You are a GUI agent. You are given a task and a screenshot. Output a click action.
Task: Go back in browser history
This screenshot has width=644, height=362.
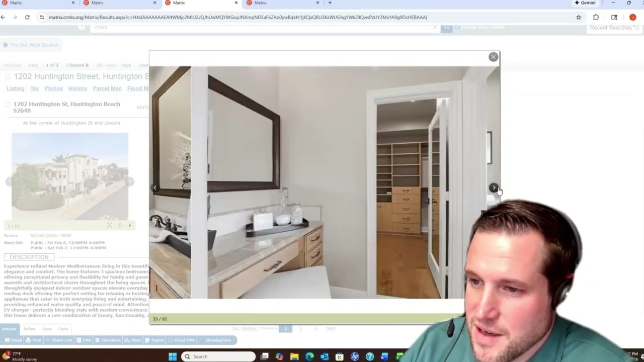[x=3, y=17]
